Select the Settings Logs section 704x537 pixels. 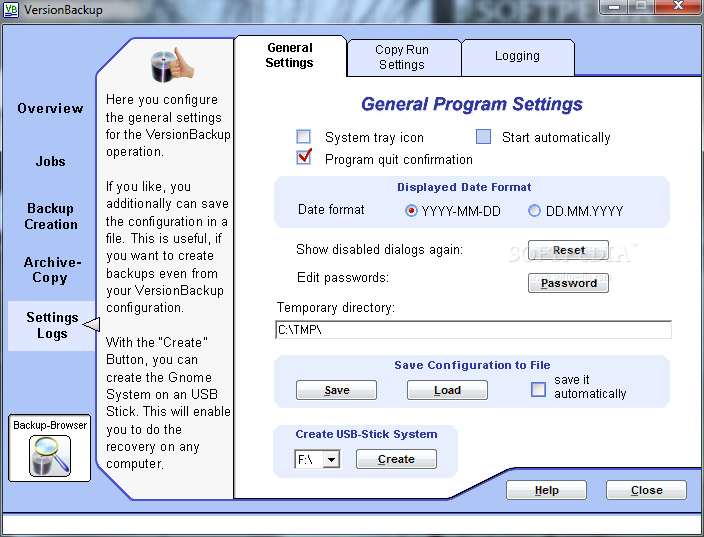click(52, 326)
